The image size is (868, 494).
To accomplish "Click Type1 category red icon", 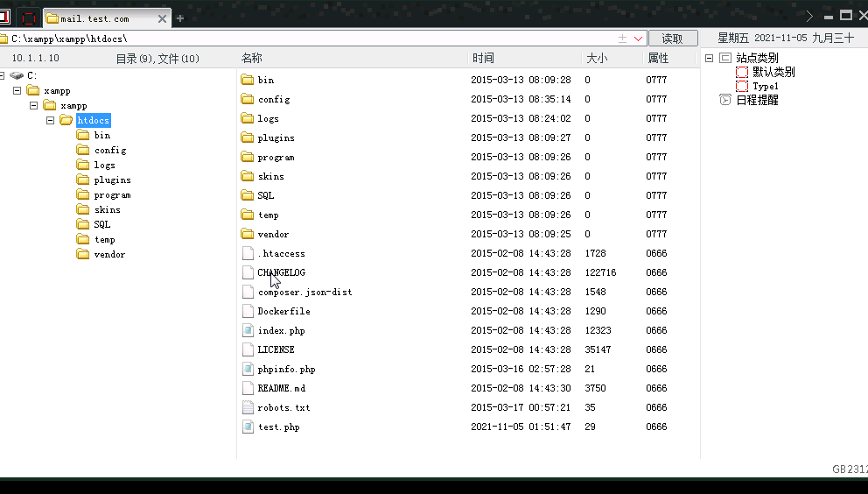I will (742, 86).
